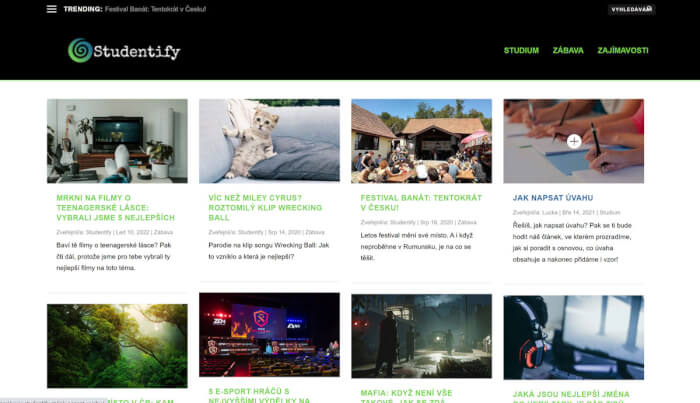Click the TRENDING label

pos(83,9)
